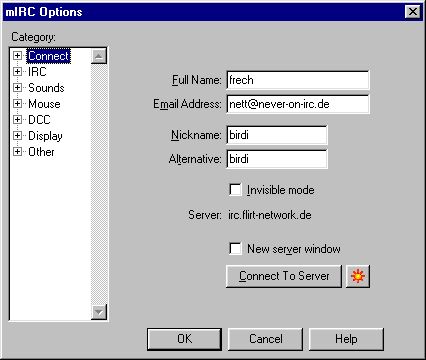The width and height of the screenshot is (426, 360).
Task: Click the server name irc.flirt-network.de
Action: (x=270, y=215)
